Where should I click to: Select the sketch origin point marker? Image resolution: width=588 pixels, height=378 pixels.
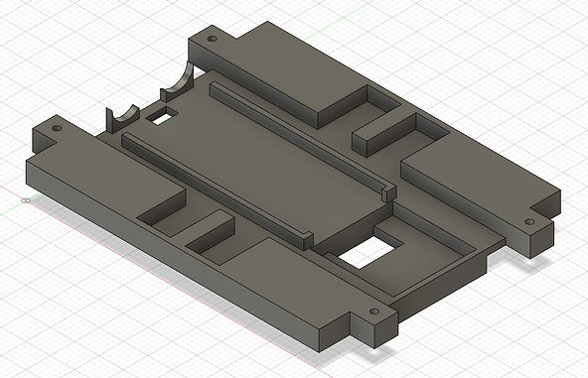[26, 200]
